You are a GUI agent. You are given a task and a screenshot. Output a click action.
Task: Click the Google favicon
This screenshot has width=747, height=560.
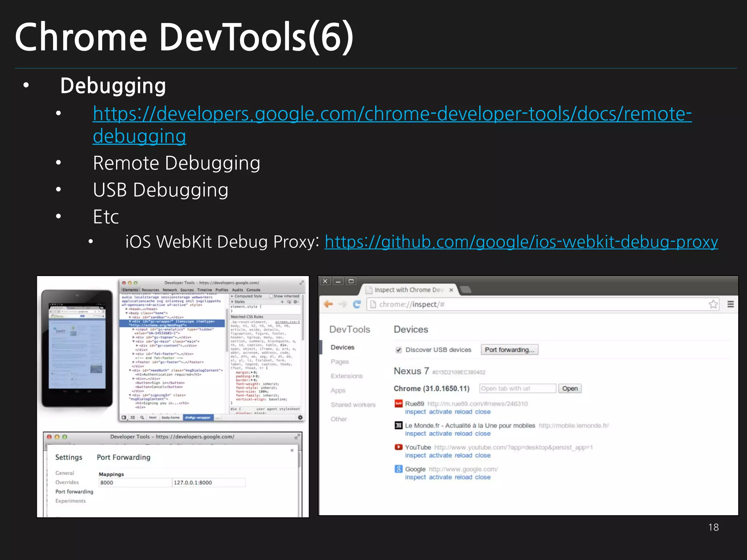click(399, 469)
